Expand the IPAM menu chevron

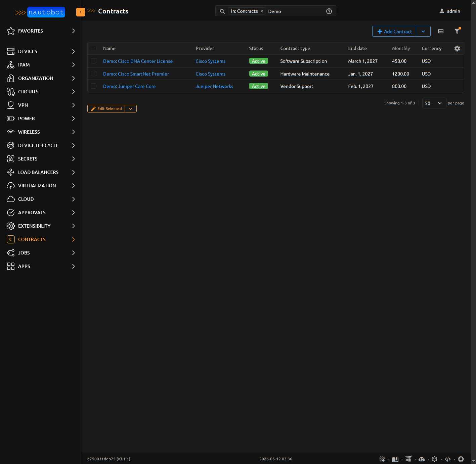[73, 65]
